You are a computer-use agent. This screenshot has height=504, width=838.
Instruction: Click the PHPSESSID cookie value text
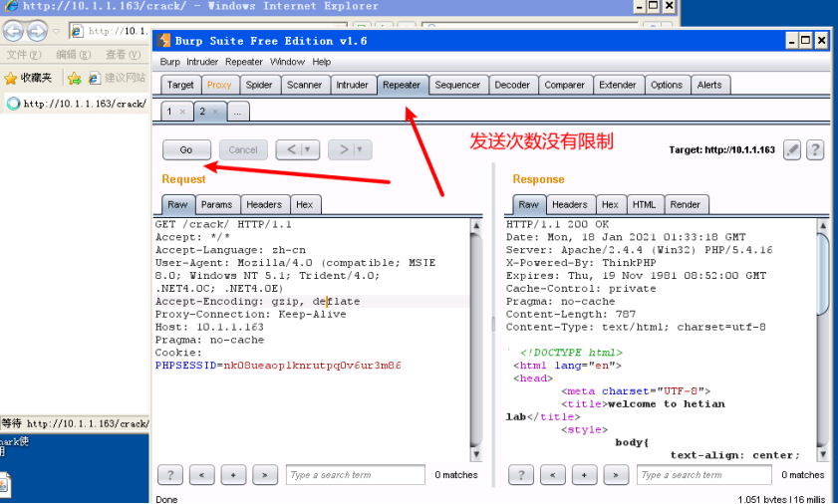tap(312, 366)
